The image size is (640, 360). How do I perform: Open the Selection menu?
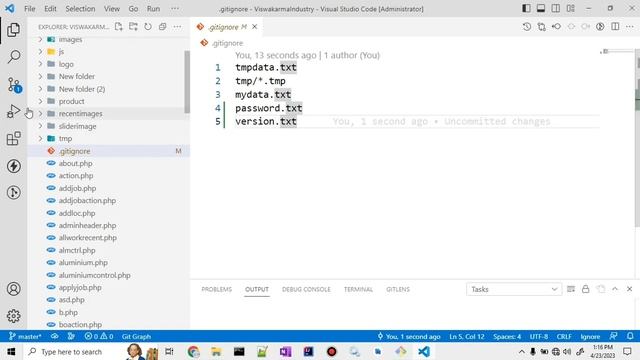80,9
